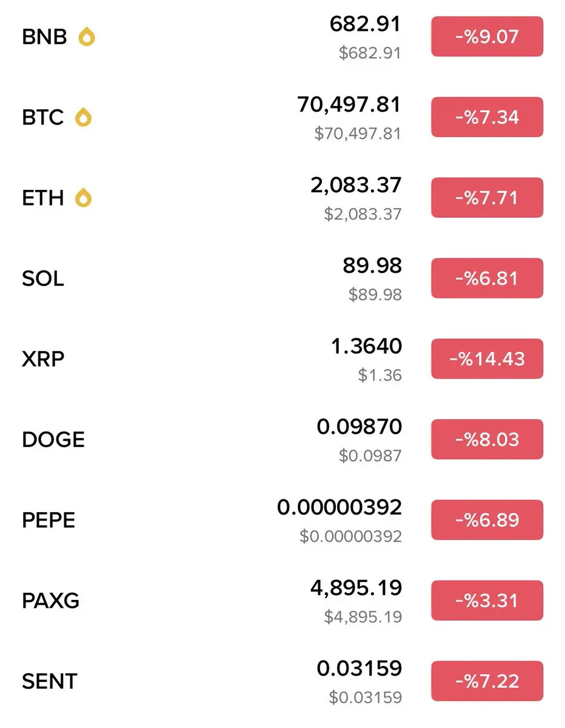Tap the SOL -%6.81 percentage button
This screenshot has height=728, width=565.
487,278
